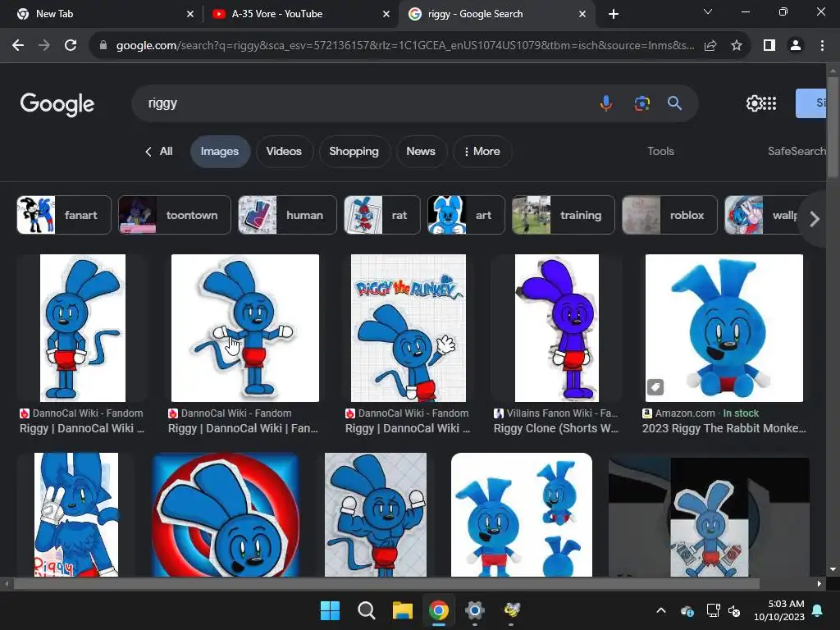The image size is (840, 630).
Task: Open the Google apps grid
Action: 769,103
